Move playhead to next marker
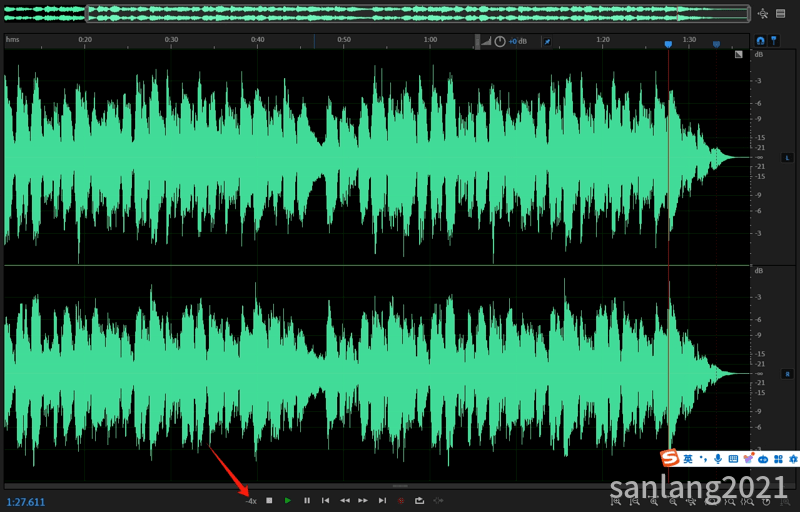Viewport: 800px width, 512px height. [382, 500]
